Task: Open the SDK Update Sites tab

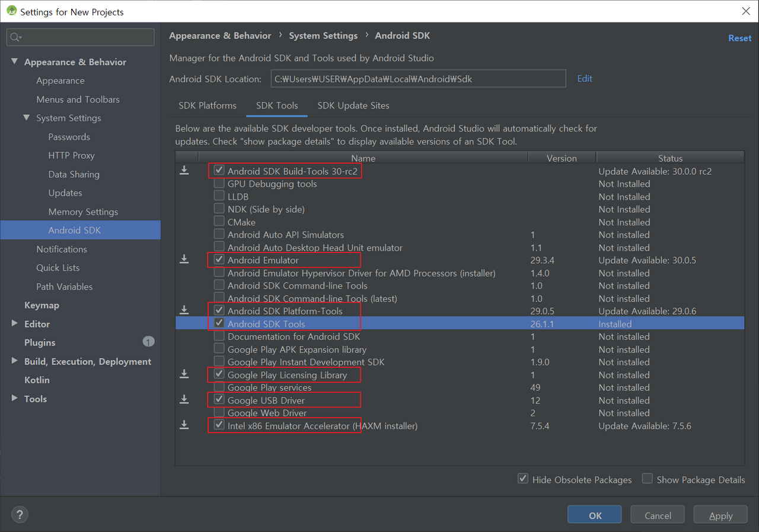Action: click(x=353, y=105)
